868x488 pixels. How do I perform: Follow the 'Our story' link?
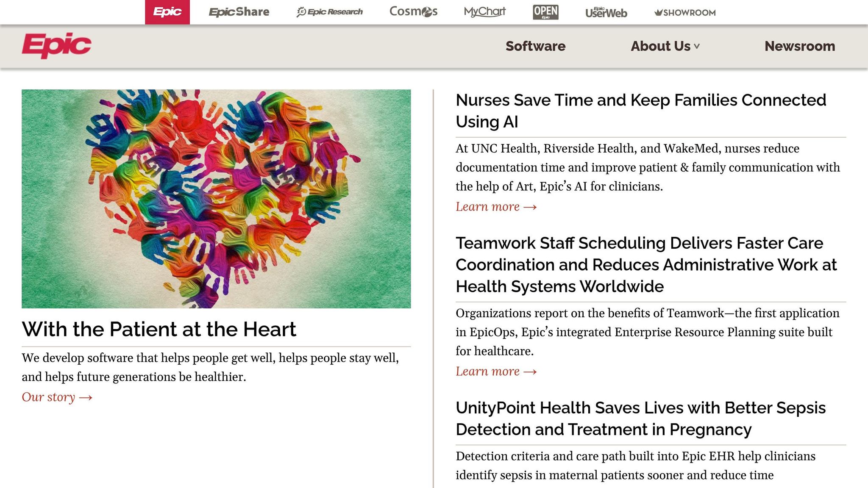57,397
